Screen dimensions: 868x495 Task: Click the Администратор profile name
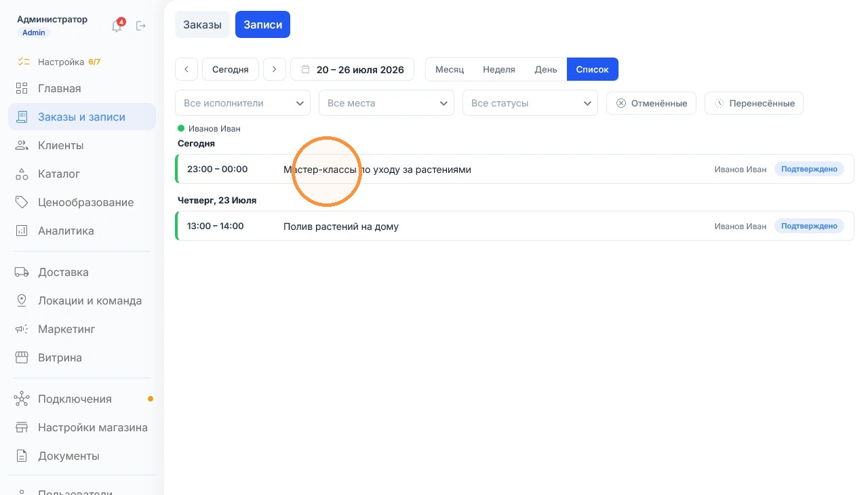[x=52, y=19]
